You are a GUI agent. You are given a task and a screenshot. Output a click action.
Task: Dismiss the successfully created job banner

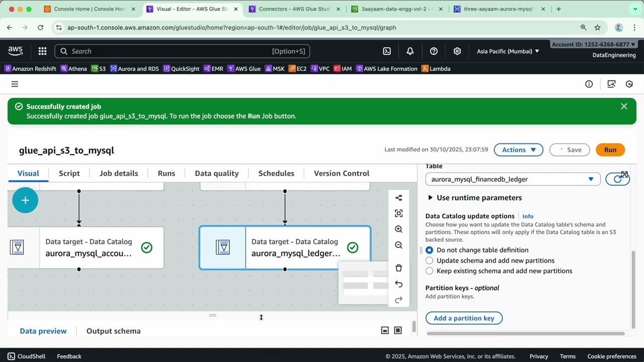click(624, 106)
